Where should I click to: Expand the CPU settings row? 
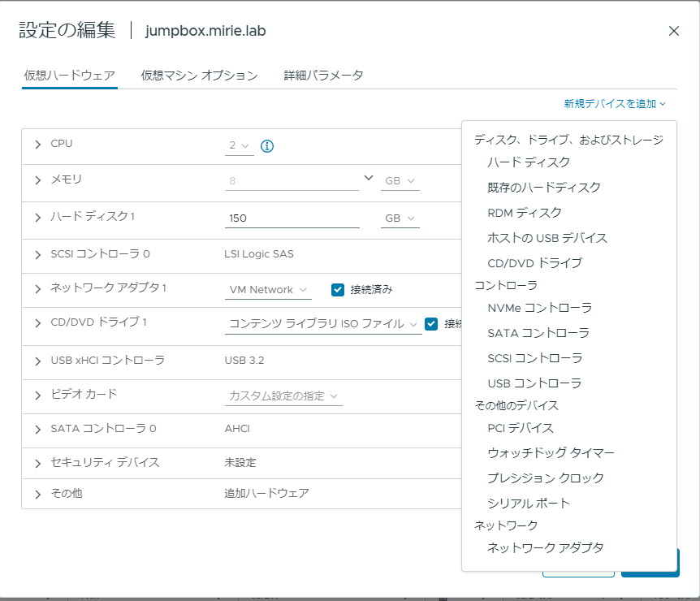pos(38,145)
